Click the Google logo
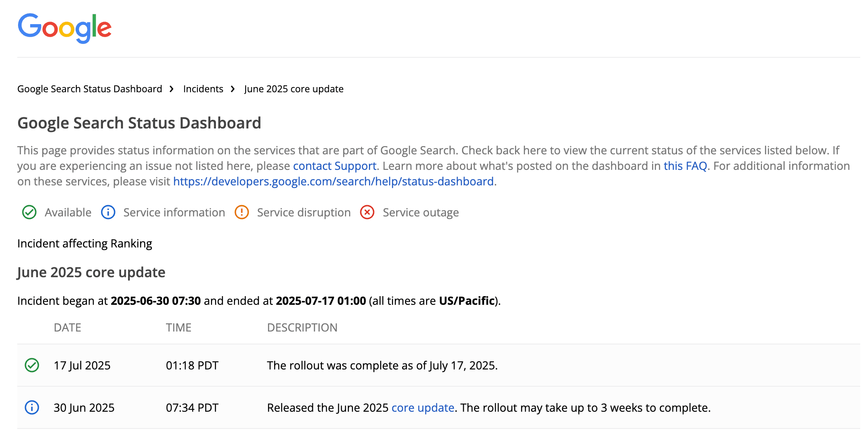The width and height of the screenshot is (868, 438). (x=64, y=27)
